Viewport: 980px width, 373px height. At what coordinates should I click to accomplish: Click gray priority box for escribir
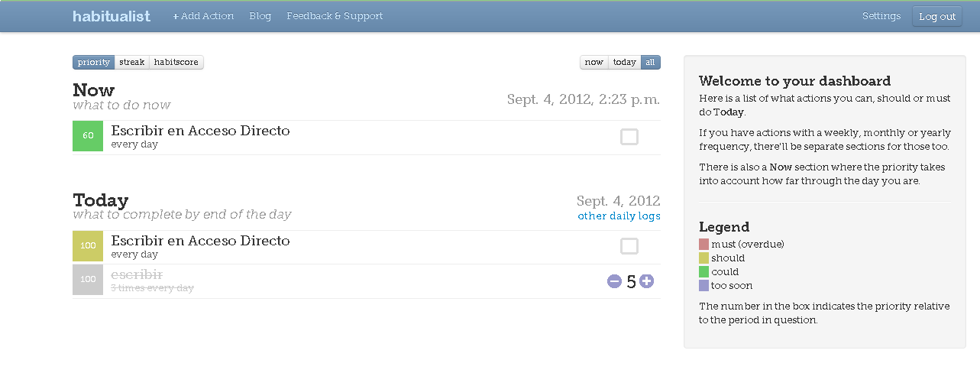[88, 280]
